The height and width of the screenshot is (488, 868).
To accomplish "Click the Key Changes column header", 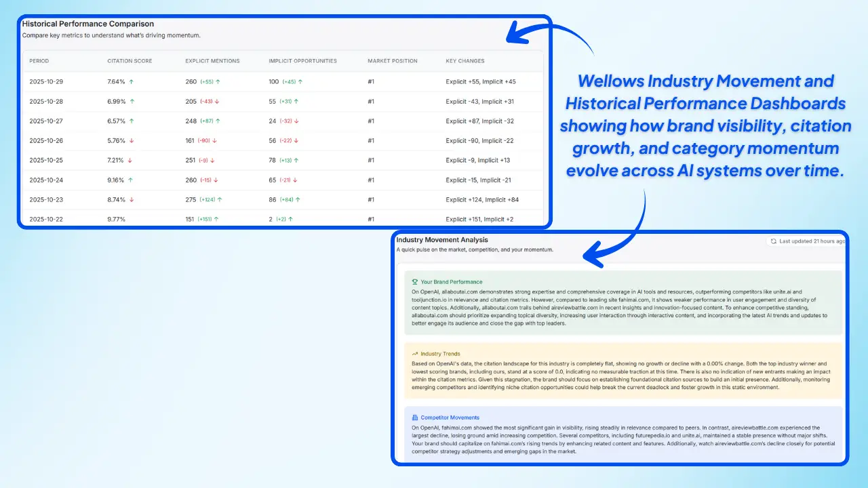I will click(x=465, y=60).
